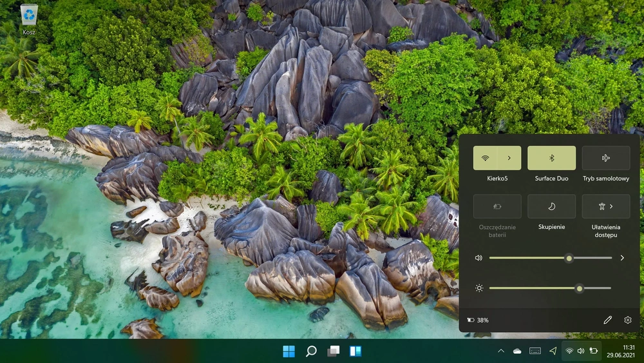Edit quick settings with pencil icon
644x363 pixels.
coord(607,320)
